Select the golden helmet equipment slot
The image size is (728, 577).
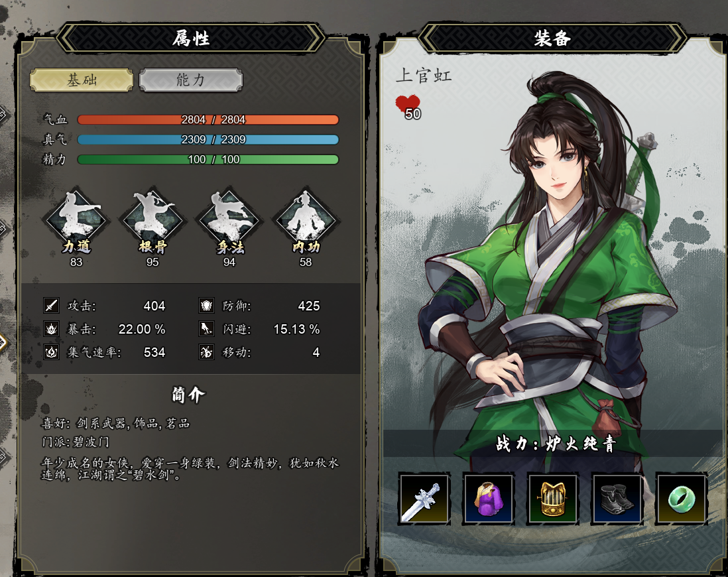coord(552,499)
